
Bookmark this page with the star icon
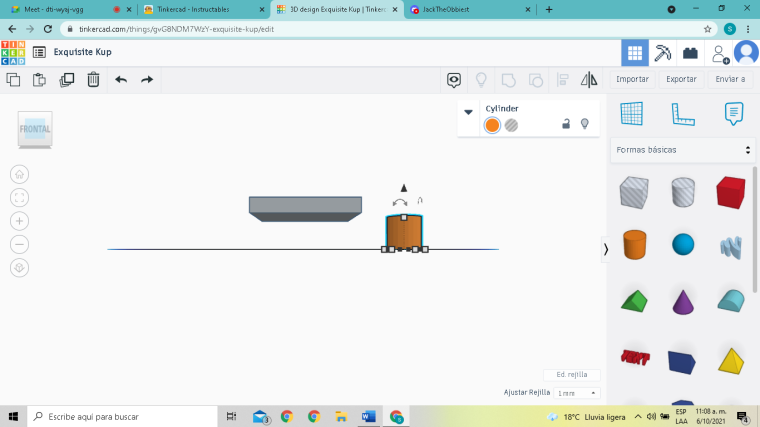tap(708, 29)
